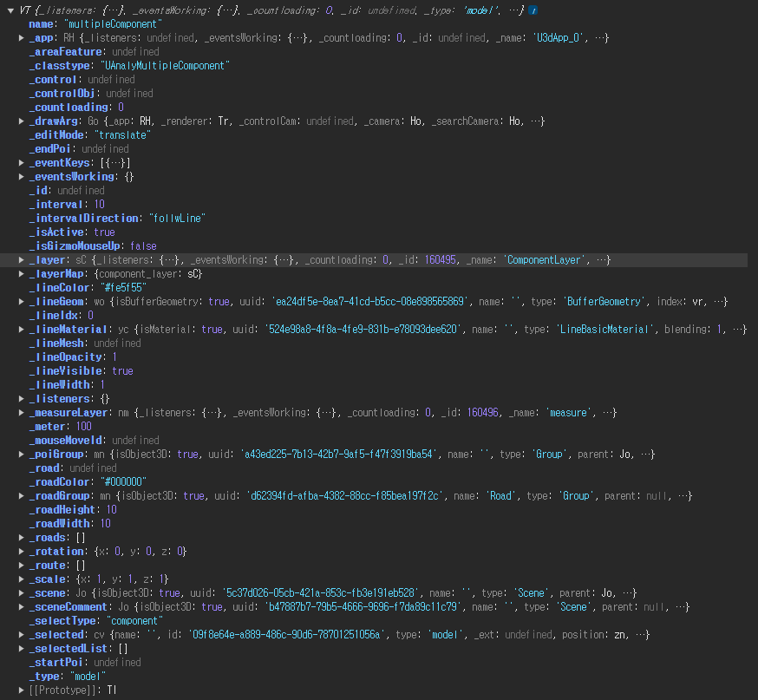Expand the [[Prototype]] entry

[x=22, y=690]
